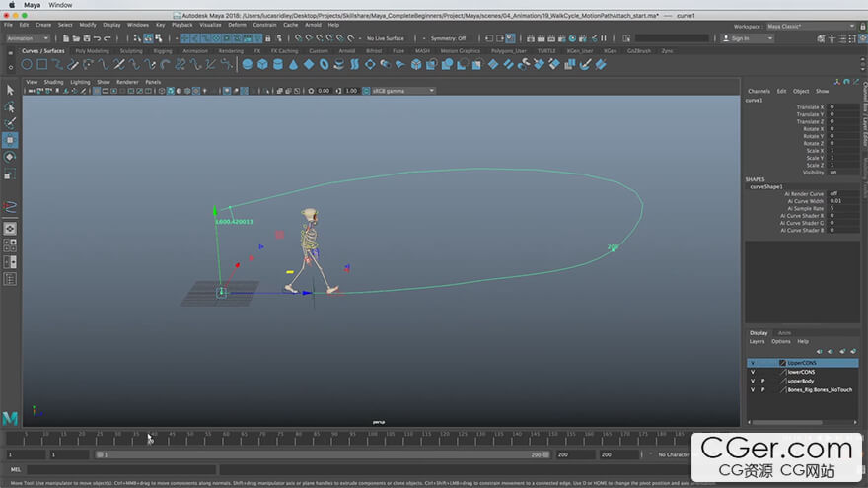Click the Ai Curve Width value field
The image size is (868, 488).
(x=844, y=201)
